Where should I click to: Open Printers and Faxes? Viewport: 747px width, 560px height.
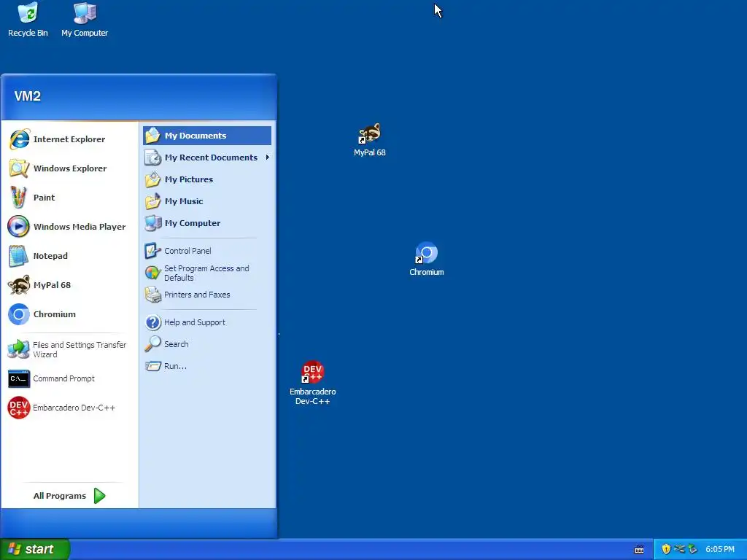[x=207, y=295]
